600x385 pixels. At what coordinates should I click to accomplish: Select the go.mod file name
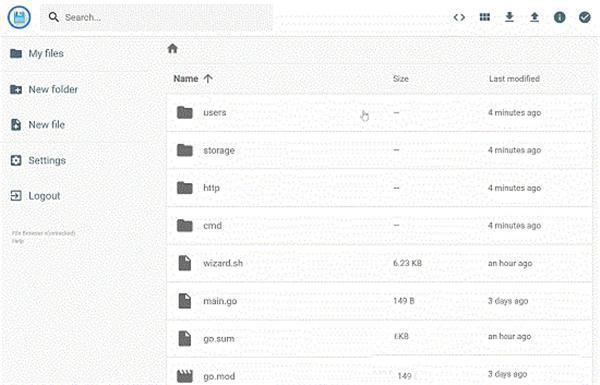pos(219,377)
